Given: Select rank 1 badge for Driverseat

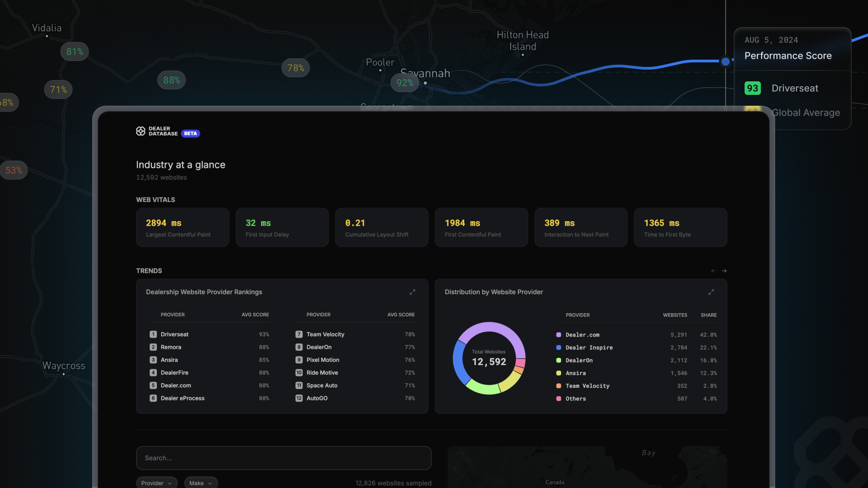Looking at the screenshot, I should (153, 334).
